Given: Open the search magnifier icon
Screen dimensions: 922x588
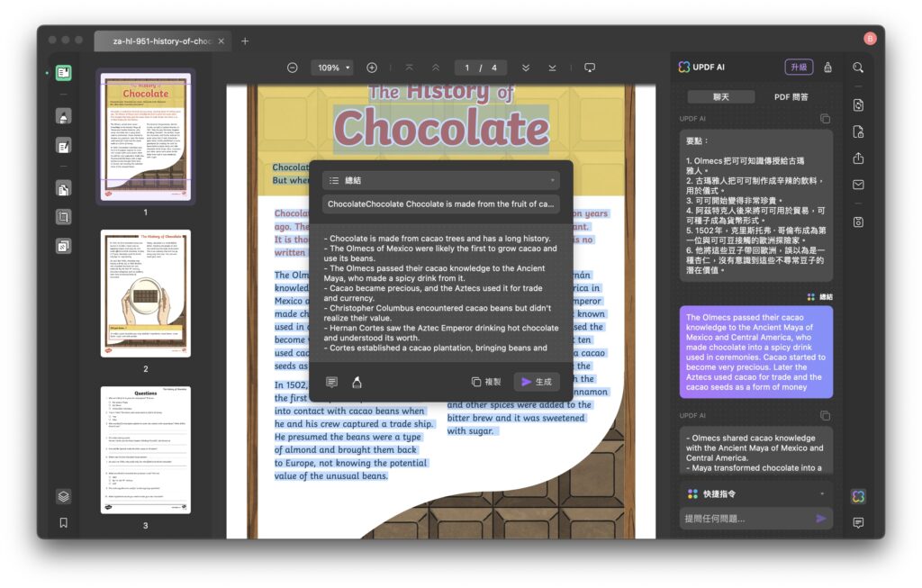Looking at the screenshot, I should pyautogui.click(x=858, y=68).
